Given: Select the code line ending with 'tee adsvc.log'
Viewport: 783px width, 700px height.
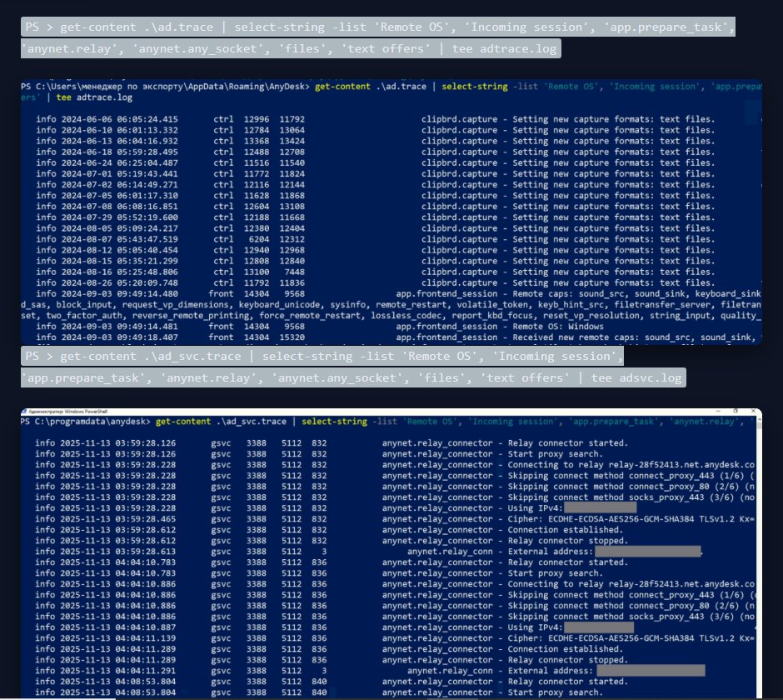Looking at the screenshot, I should (353, 377).
